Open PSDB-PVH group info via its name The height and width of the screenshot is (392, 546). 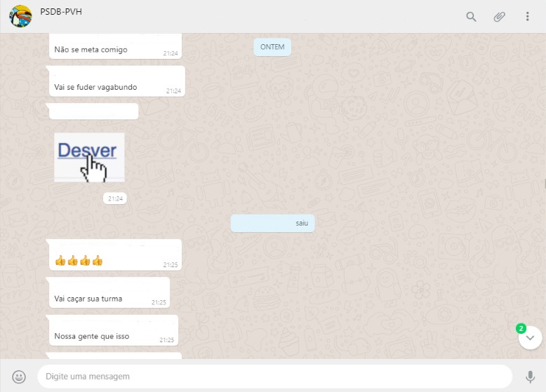[x=61, y=11]
